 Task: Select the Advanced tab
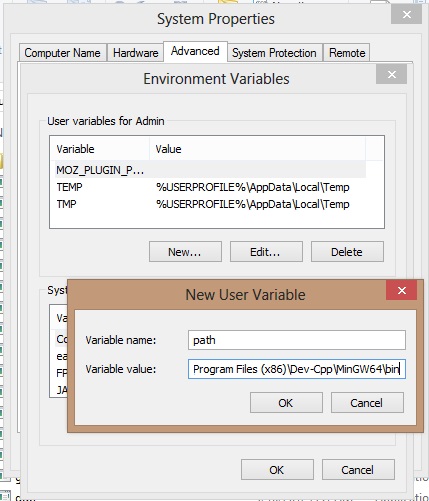(195, 51)
